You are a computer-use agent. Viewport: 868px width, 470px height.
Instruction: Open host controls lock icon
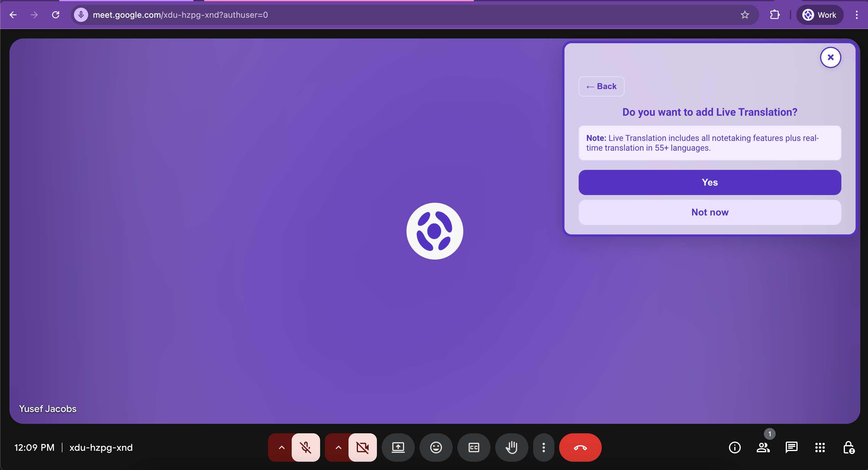click(x=848, y=448)
